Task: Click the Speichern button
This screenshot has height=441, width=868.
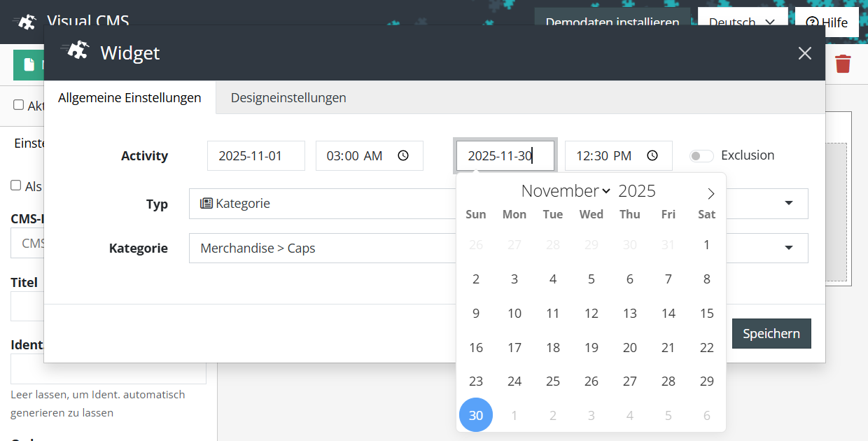Action: (771, 333)
